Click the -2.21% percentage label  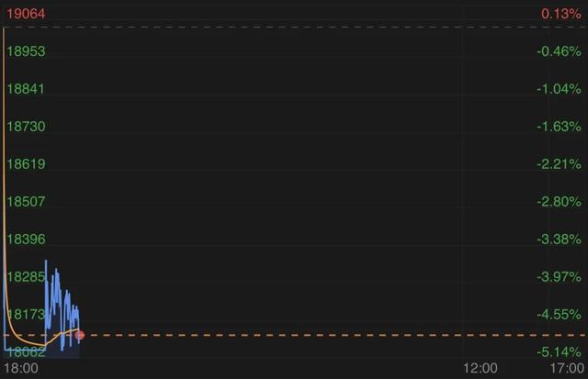tap(559, 163)
